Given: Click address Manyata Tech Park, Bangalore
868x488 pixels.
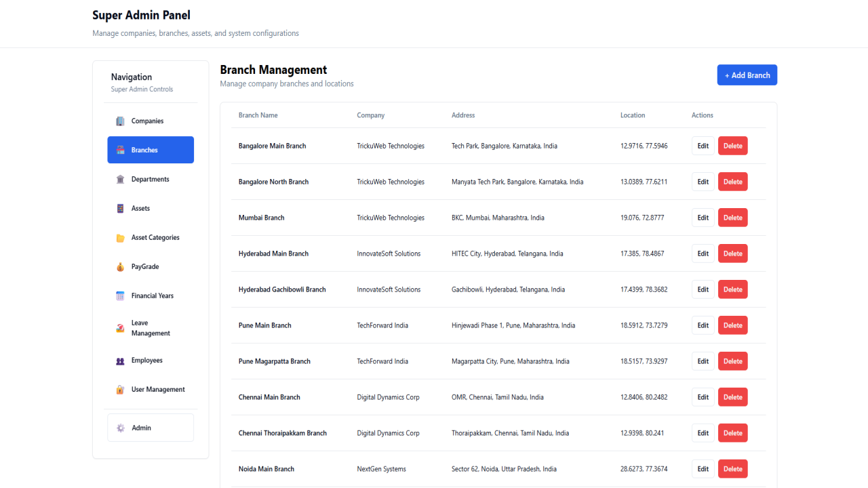Looking at the screenshot, I should [x=517, y=182].
